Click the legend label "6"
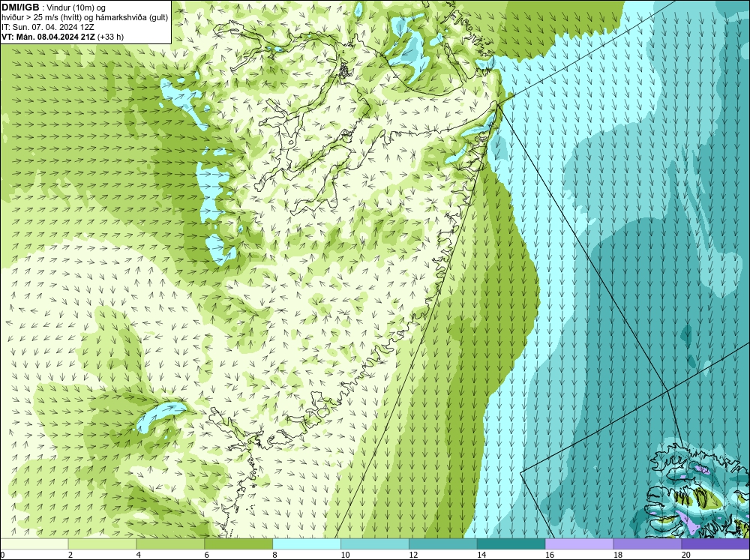 point(207,555)
